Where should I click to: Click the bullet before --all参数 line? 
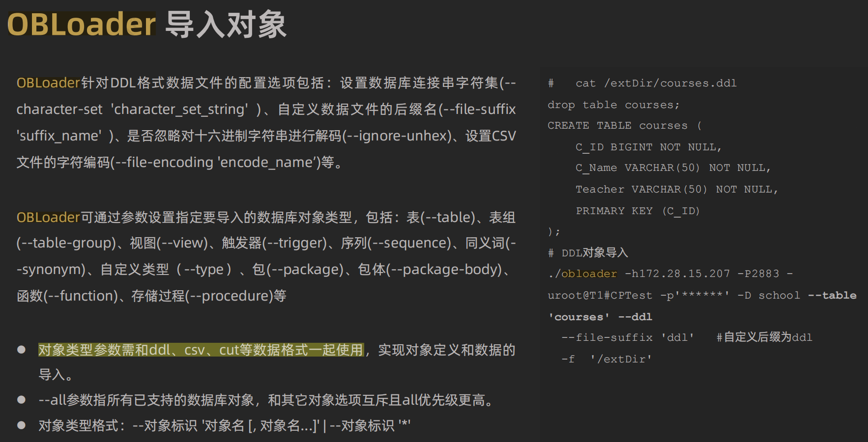[x=21, y=400]
